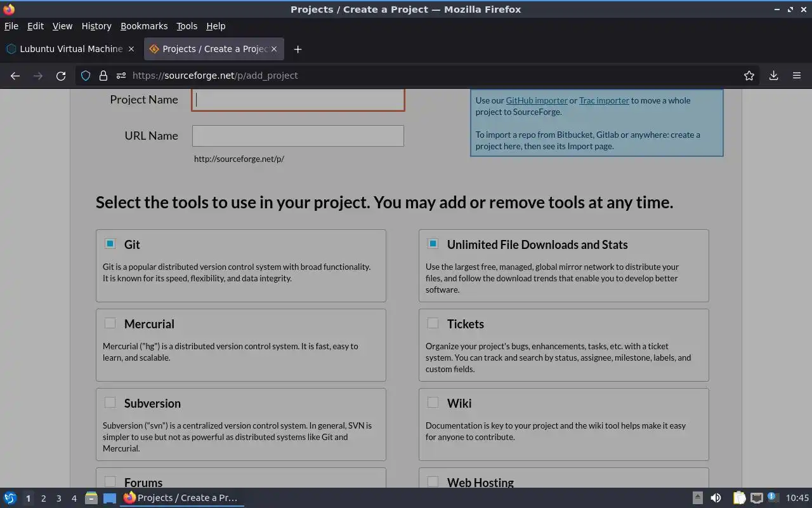Open the volume control in system tray
812x508 pixels.
716,498
